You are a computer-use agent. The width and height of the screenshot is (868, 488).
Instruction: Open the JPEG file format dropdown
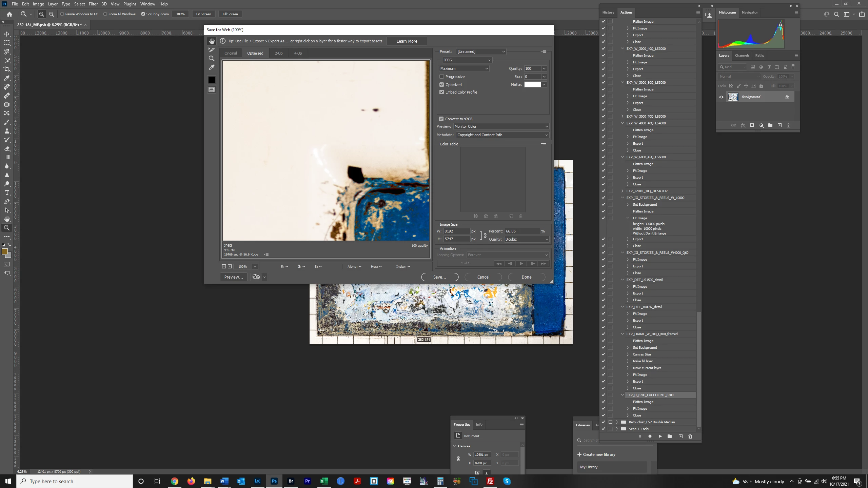[467, 60]
